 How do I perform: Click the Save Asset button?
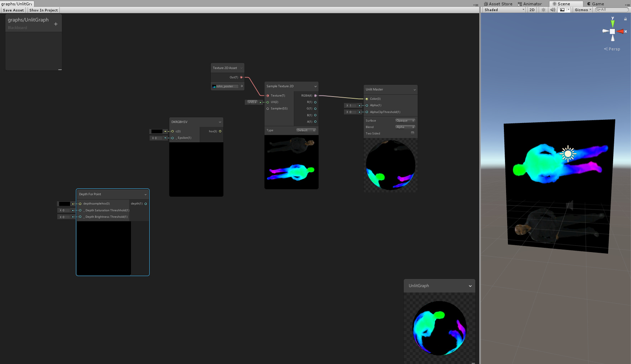point(14,10)
